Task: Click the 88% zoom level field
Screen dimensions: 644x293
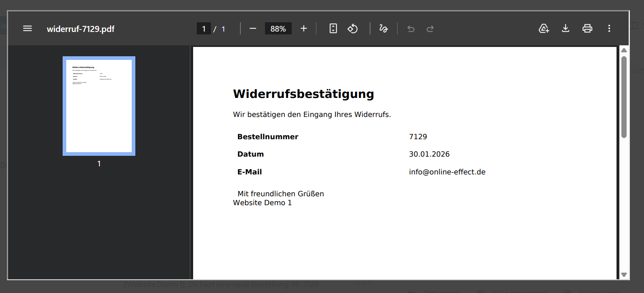Action: [x=278, y=29]
